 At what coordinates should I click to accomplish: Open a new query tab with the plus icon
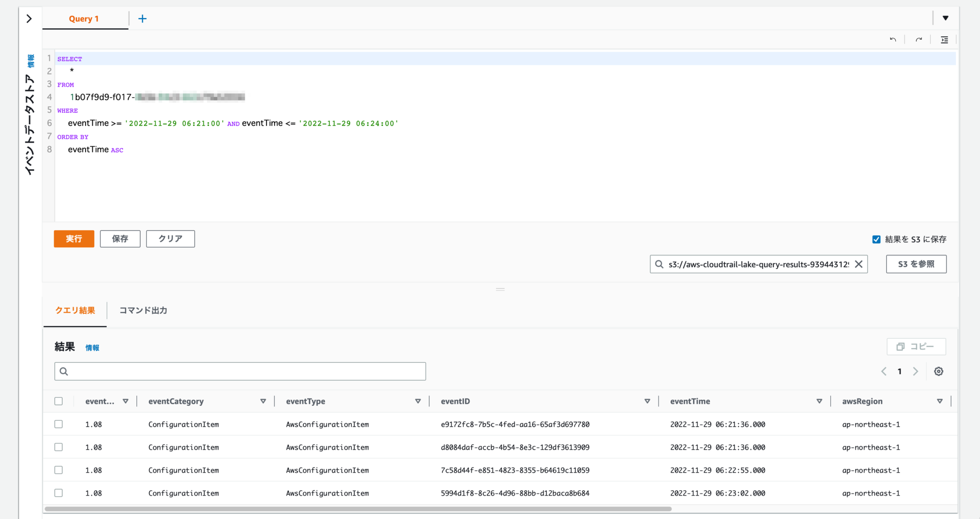142,18
